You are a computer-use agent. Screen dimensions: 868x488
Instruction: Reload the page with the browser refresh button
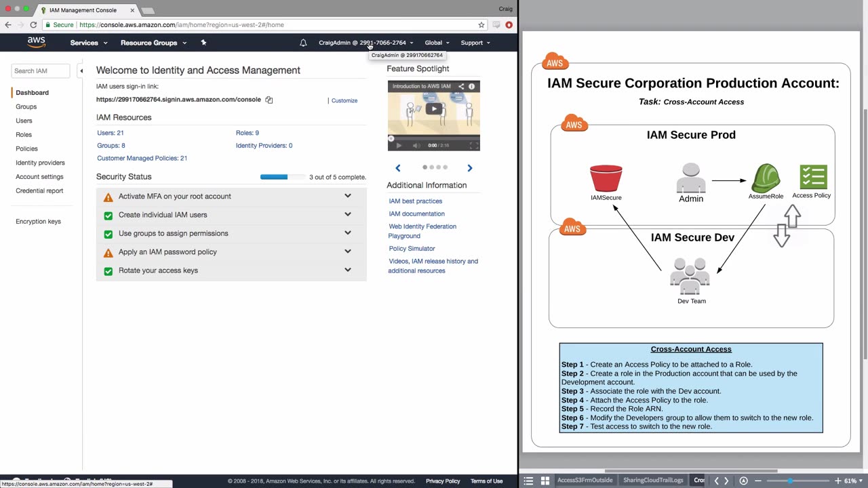tap(33, 25)
